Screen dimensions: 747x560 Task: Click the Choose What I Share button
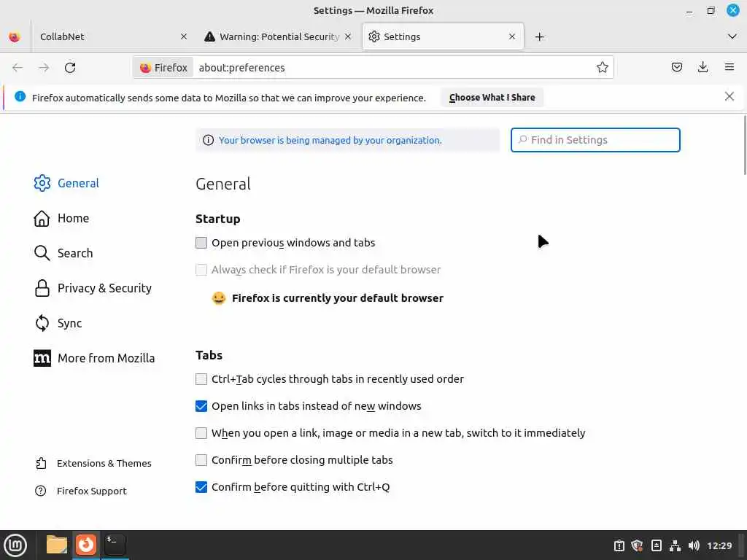pos(492,97)
